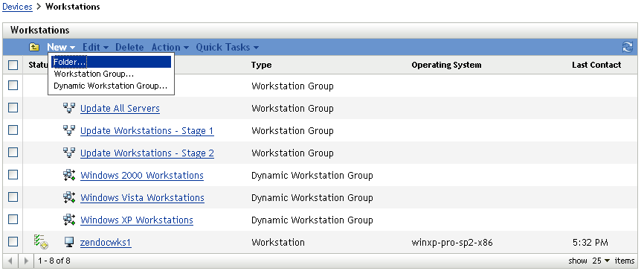644x271 pixels.
Task: Click icon next to Update Workstations - Stage 2
Action: (68, 153)
